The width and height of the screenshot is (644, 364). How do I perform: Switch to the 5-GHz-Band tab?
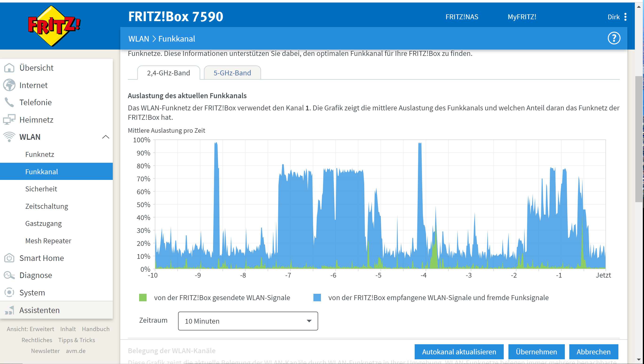(x=232, y=73)
